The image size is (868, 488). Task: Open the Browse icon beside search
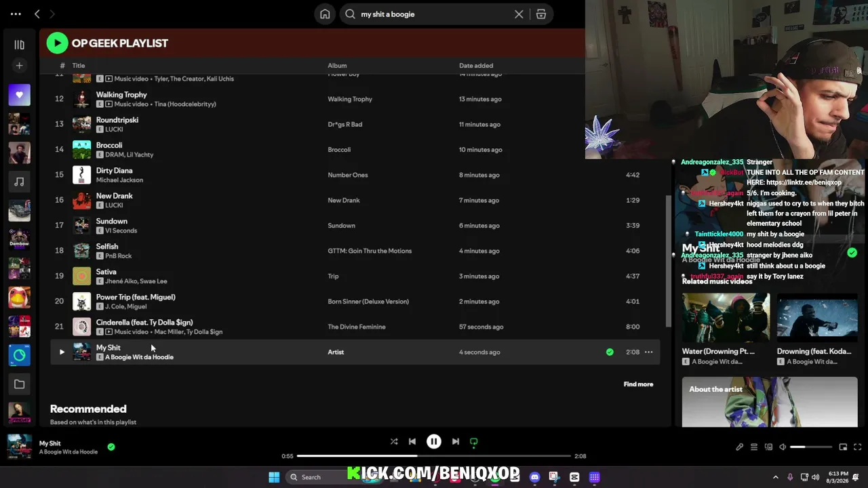[541, 14]
